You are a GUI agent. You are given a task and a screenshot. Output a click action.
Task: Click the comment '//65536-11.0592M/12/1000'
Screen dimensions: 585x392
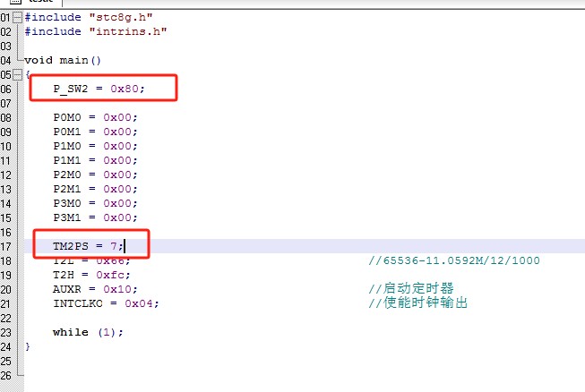tap(454, 260)
